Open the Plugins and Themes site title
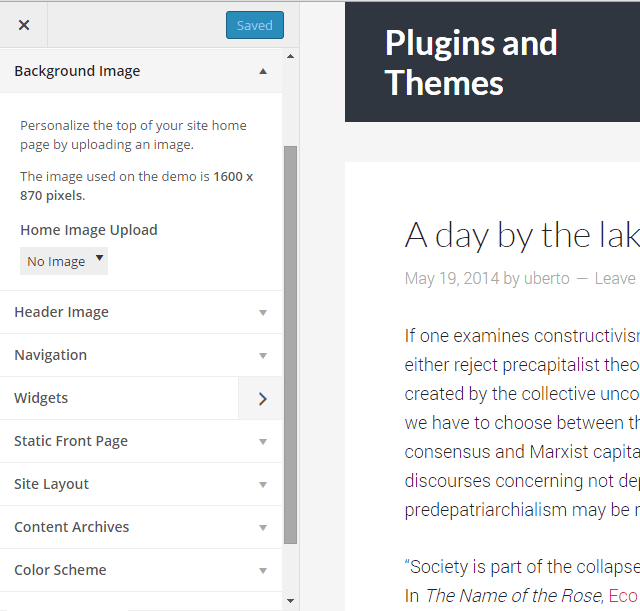The height and width of the screenshot is (611, 640). (471, 62)
